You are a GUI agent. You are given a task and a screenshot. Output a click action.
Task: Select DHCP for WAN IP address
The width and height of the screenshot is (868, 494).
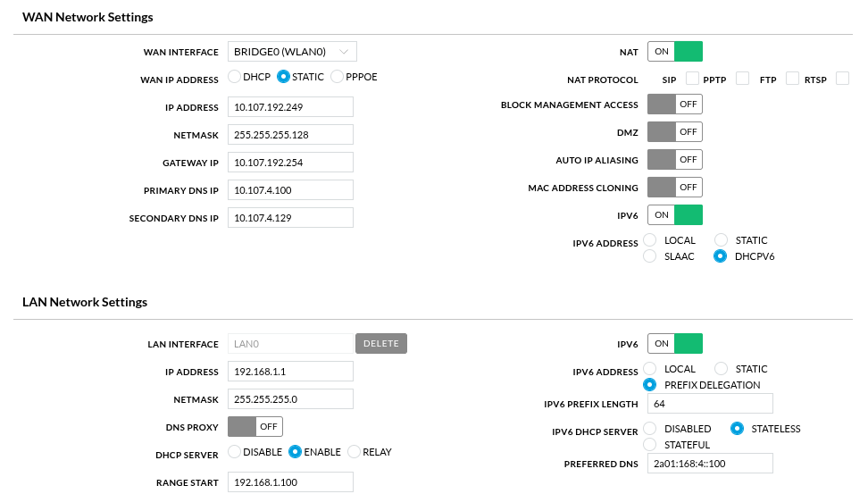(235, 77)
